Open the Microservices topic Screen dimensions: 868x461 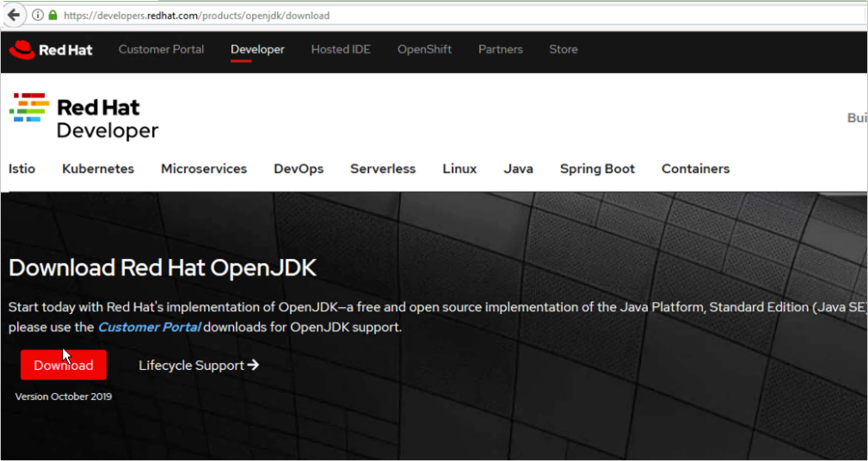[x=204, y=169]
